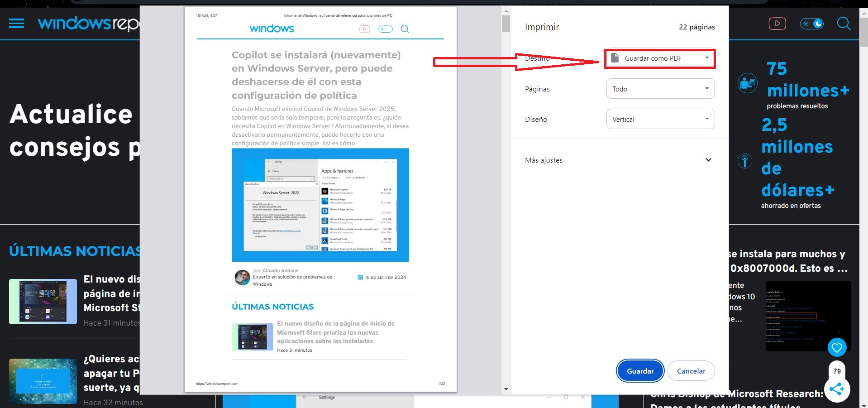Click the print preview scrollbar thumb
The width and height of the screenshot is (868, 408).
[506, 24]
